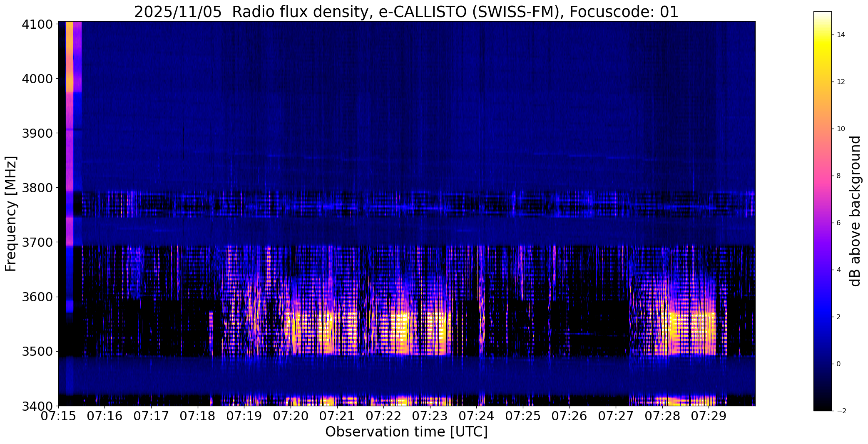This screenshot has height=444, width=868.
Task: Click the 4000 frequency tick label
Action: tap(37, 79)
